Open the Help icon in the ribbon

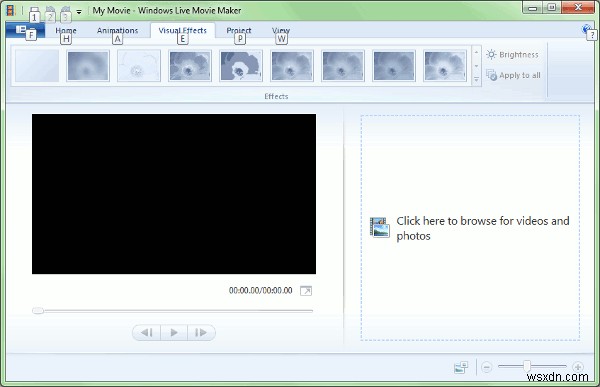[587, 29]
